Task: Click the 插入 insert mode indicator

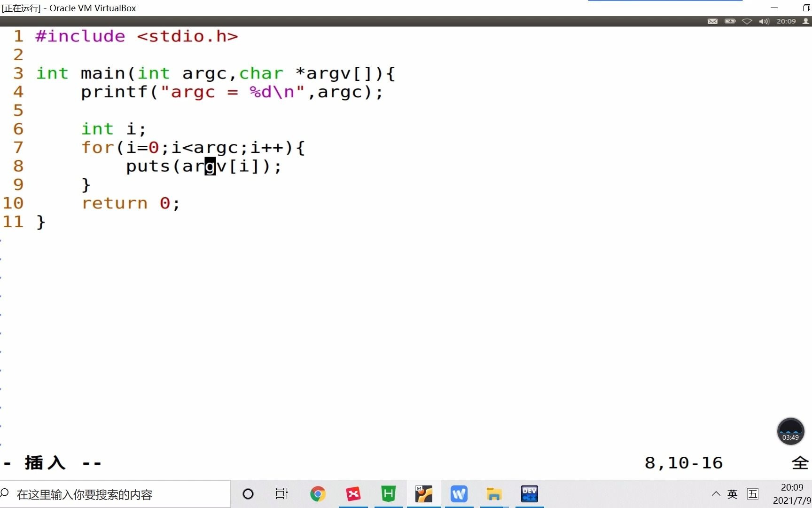Action: pyautogui.click(x=45, y=463)
